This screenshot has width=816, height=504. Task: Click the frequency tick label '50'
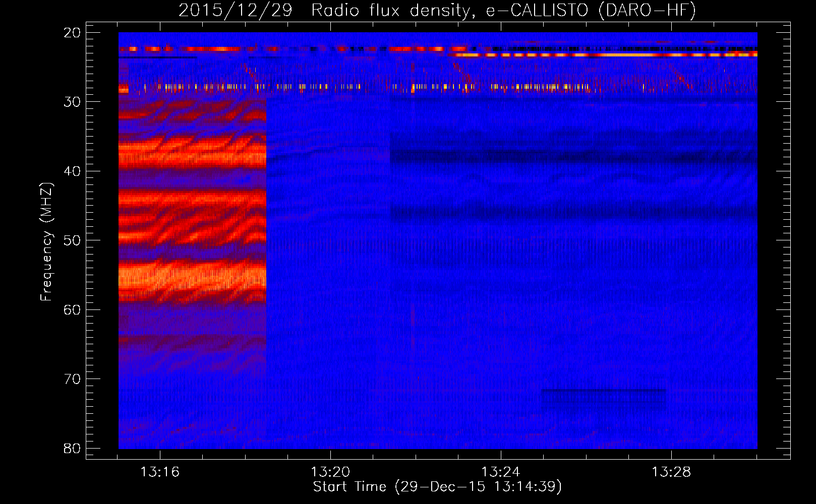pos(73,240)
